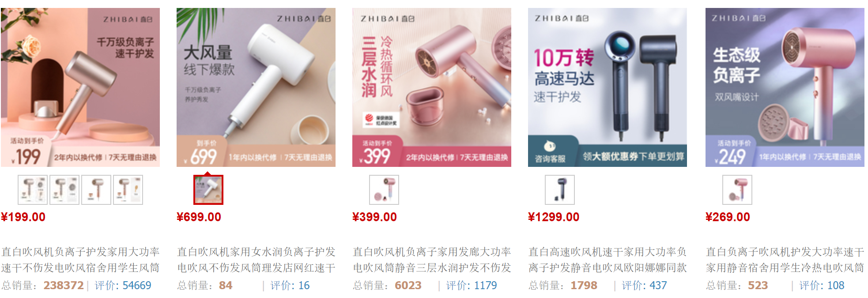Screen dimensions: 868x298
Task: Open the 生态级负离子 pink dryer image
Action: pos(785,87)
